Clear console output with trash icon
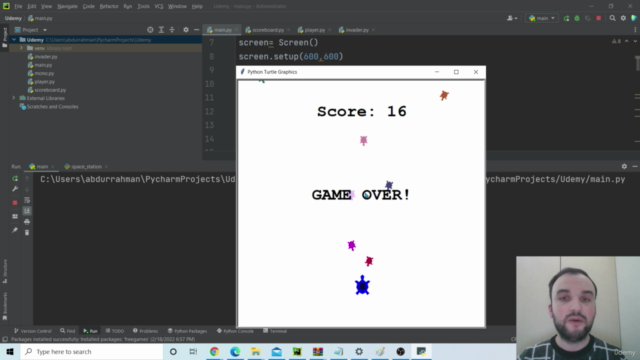The image size is (640, 360). [x=27, y=233]
